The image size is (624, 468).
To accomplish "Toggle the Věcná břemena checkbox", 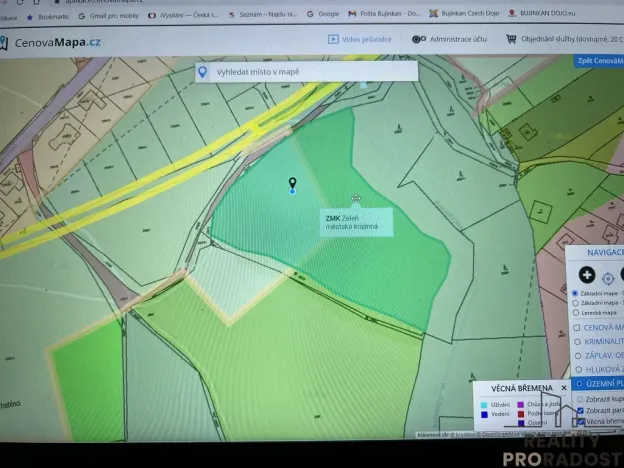I will [580, 422].
